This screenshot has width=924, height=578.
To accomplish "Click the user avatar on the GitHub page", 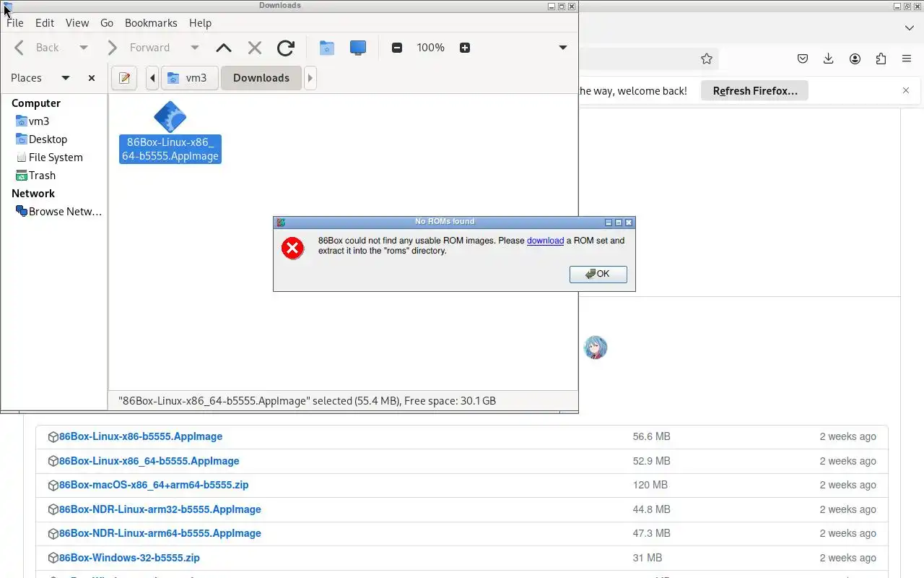I will coord(596,348).
